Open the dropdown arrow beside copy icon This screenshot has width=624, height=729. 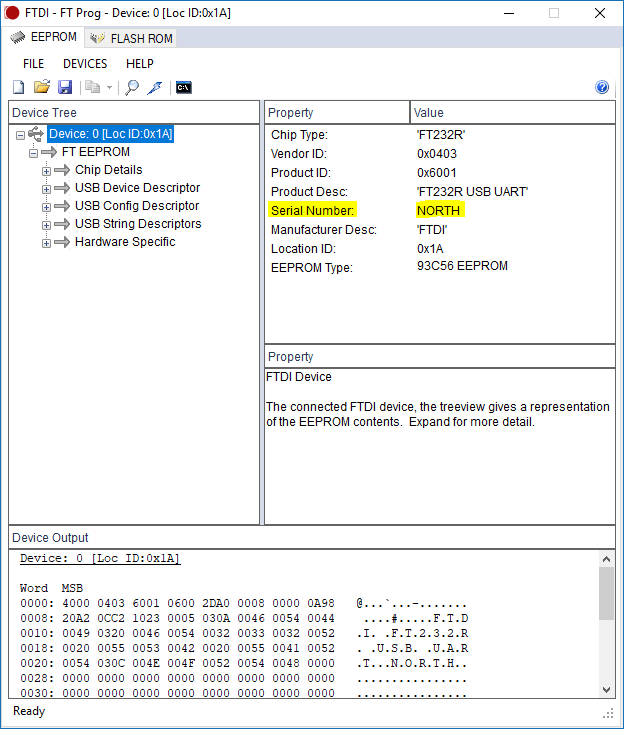pyautogui.click(x=109, y=88)
